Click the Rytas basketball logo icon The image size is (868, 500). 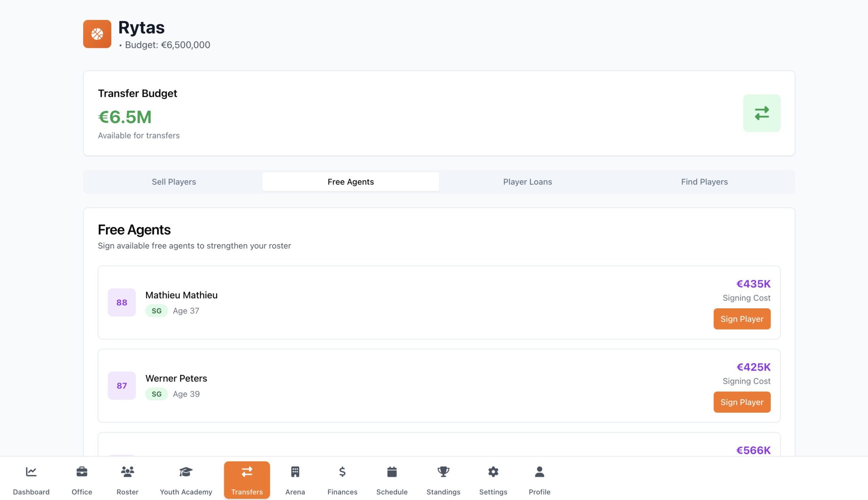click(97, 34)
